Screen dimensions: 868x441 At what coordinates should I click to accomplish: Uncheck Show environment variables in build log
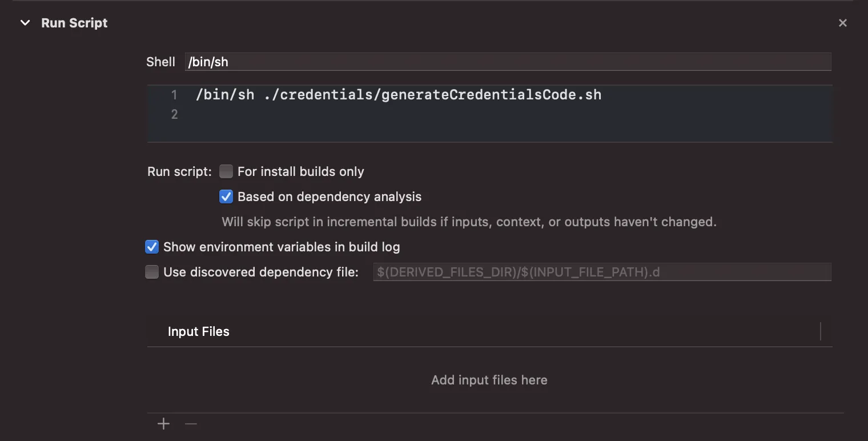pos(152,247)
